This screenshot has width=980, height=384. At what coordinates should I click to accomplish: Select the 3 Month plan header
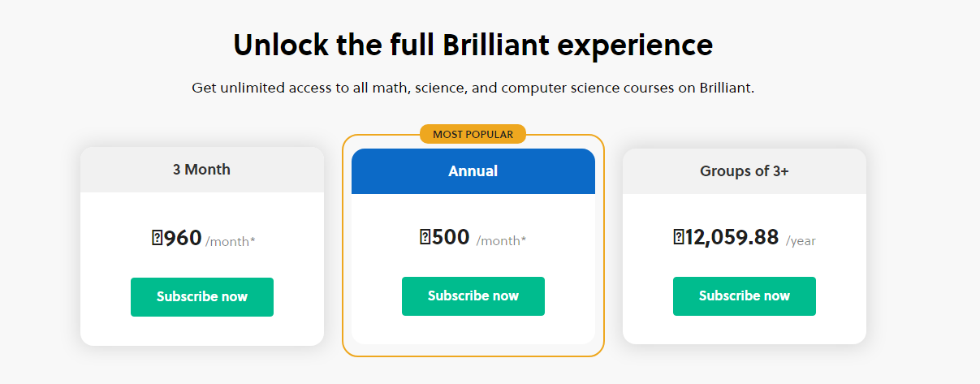[x=202, y=170]
